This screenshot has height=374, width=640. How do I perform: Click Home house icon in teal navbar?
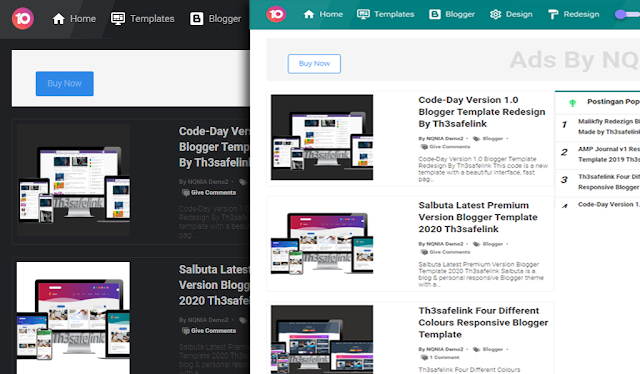pyautogui.click(x=309, y=14)
